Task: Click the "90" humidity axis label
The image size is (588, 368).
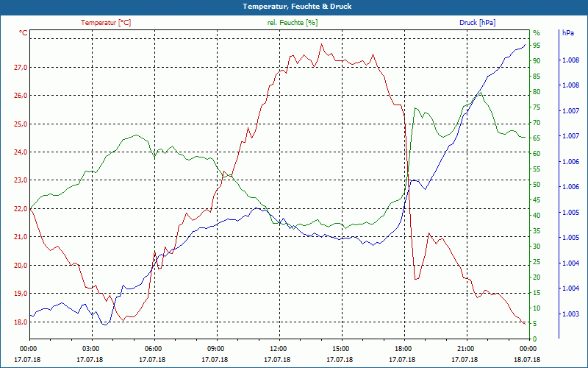Action: [x=537, y=61]
